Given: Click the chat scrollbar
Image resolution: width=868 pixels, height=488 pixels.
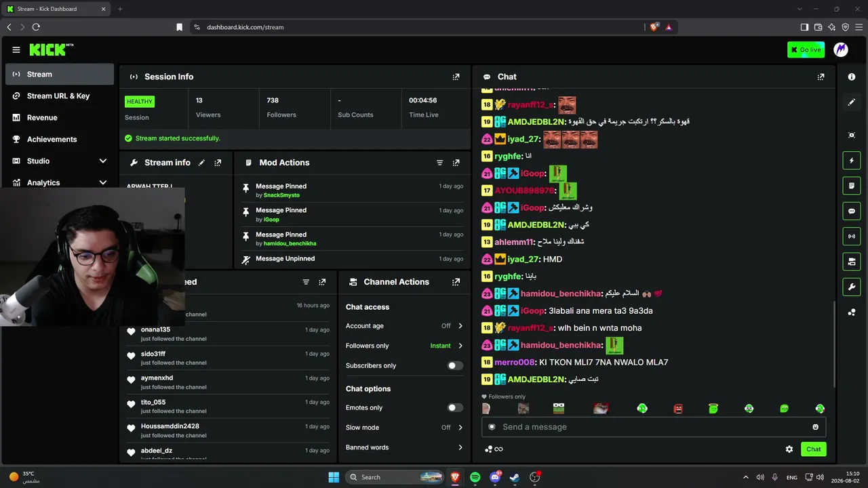Looking at the screenshot, I should [835, 344].
